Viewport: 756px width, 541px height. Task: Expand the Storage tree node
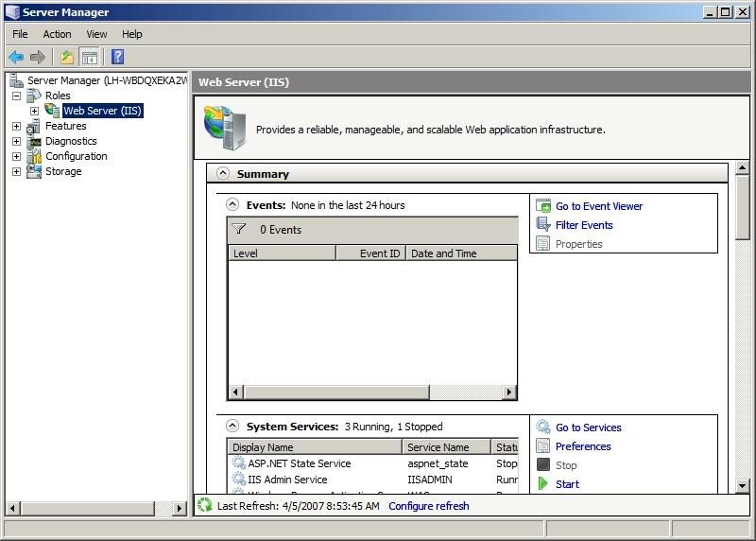[x=16, y=172]
